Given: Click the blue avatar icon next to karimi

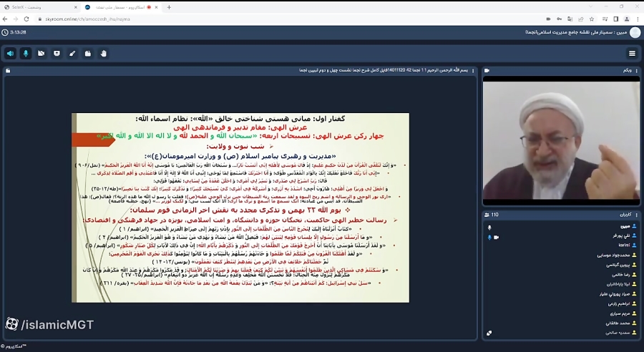Looking at the screenshot, I should (x=634, y=245).
